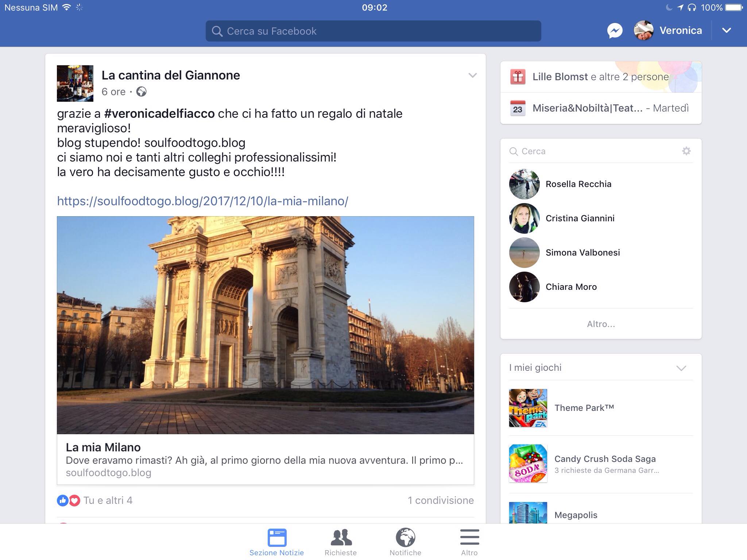The image size is (747, 560).
Task: Show more contacts with Altro...
Action: [601, 324]
